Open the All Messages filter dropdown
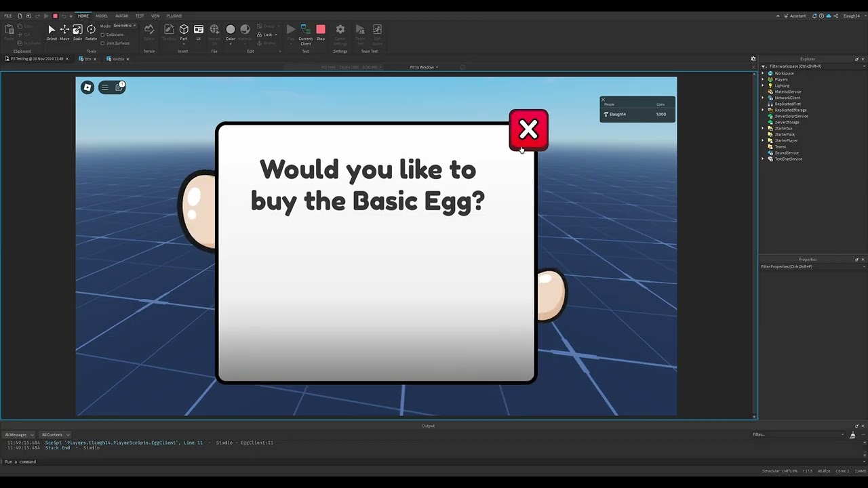Screen dimensions: 868x488 tap(18, 434)
